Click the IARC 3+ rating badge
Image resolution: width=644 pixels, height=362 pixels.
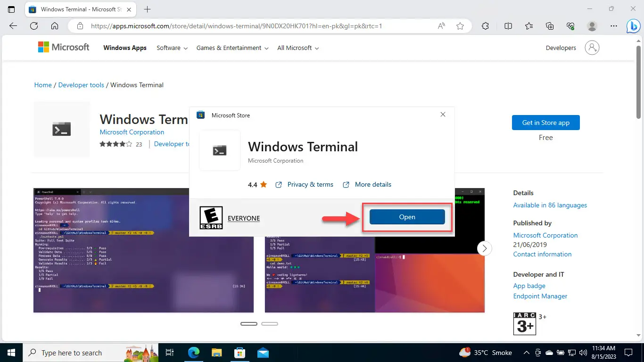point(525,323)
